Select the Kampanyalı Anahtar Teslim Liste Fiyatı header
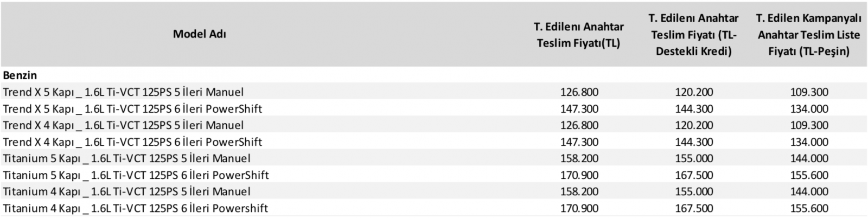The image size is (868, 218). tap(809, 35)
